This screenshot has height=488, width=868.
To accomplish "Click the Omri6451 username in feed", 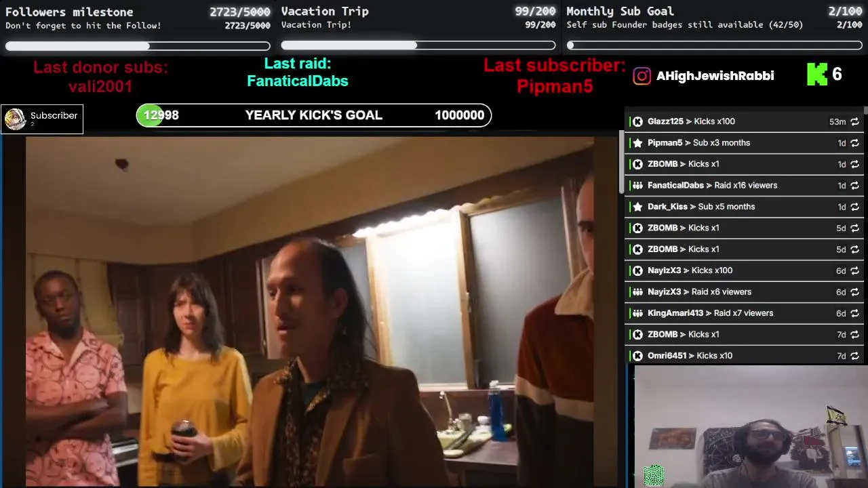I will pos(667,356).
